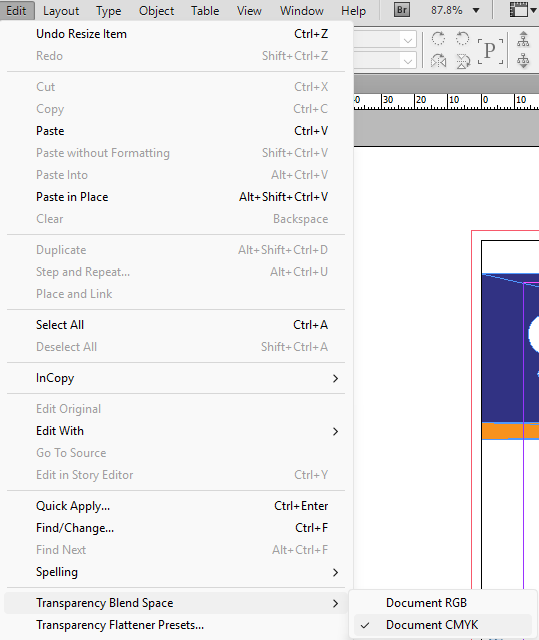Screen dimensions: 539x640
Task: Open the Type menu
Action: (109, 11)
